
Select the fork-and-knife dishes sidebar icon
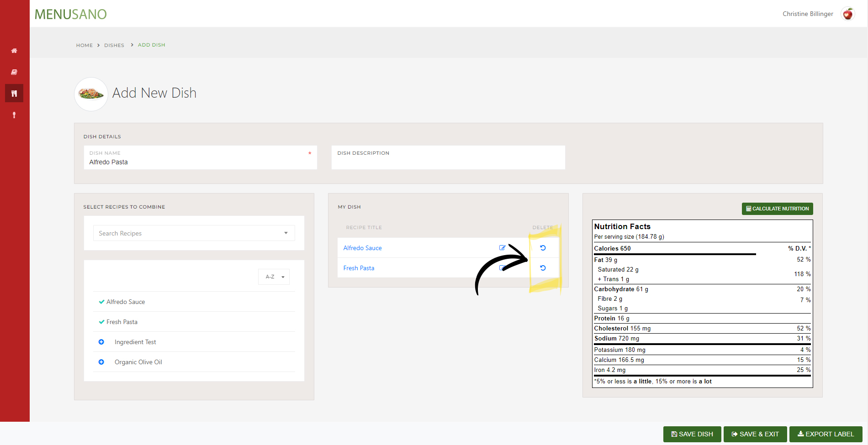pyautogui.click(x=14, y=94)
